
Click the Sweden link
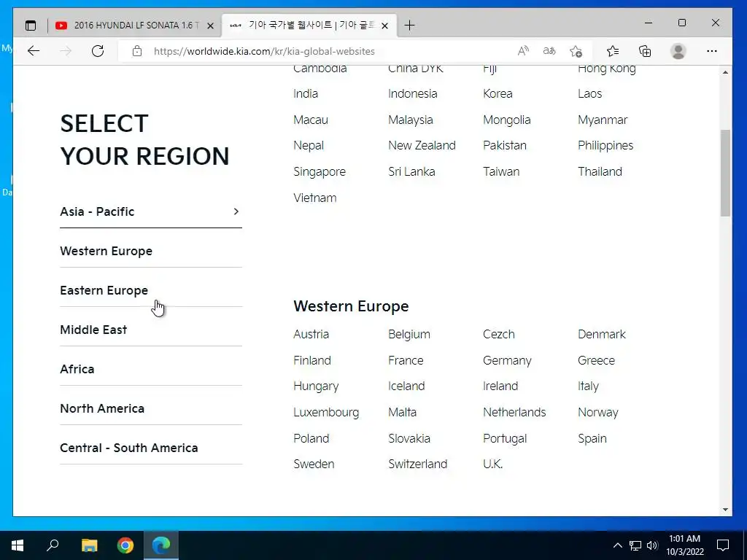(314, 464)
